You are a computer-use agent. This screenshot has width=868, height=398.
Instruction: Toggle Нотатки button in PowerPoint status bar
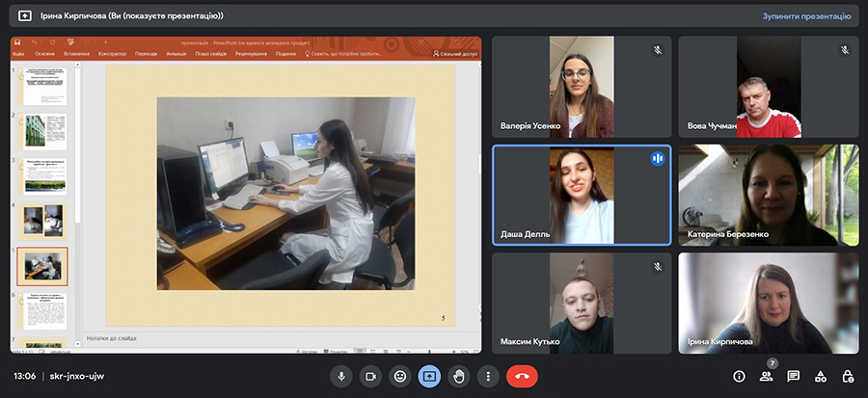pos(308,351)
